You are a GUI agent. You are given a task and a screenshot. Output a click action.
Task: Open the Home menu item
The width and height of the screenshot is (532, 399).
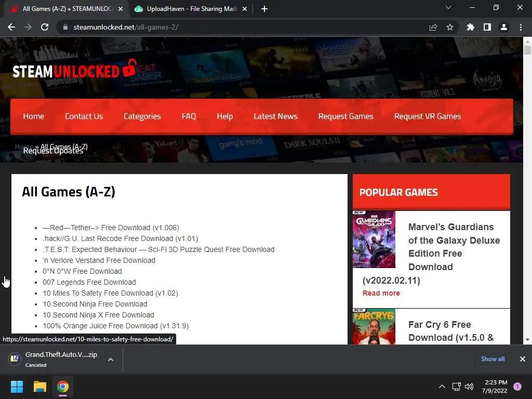(x=34, y=116)
